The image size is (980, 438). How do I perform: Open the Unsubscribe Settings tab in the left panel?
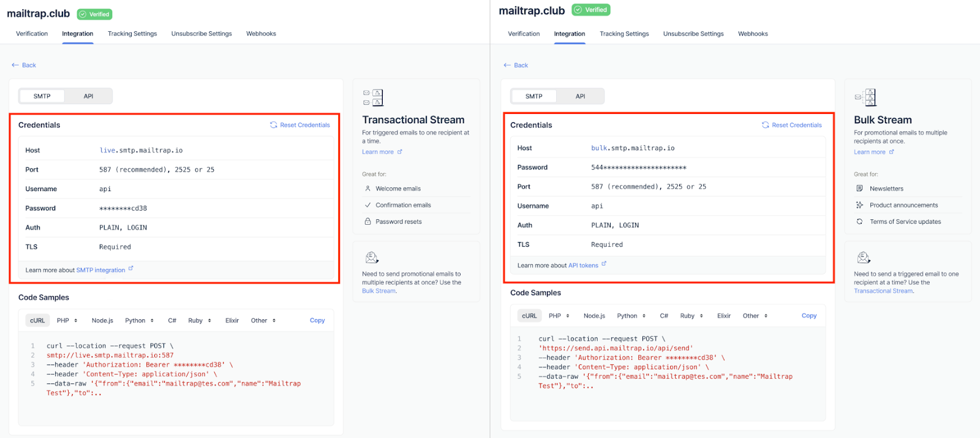(x=202, y=34)
